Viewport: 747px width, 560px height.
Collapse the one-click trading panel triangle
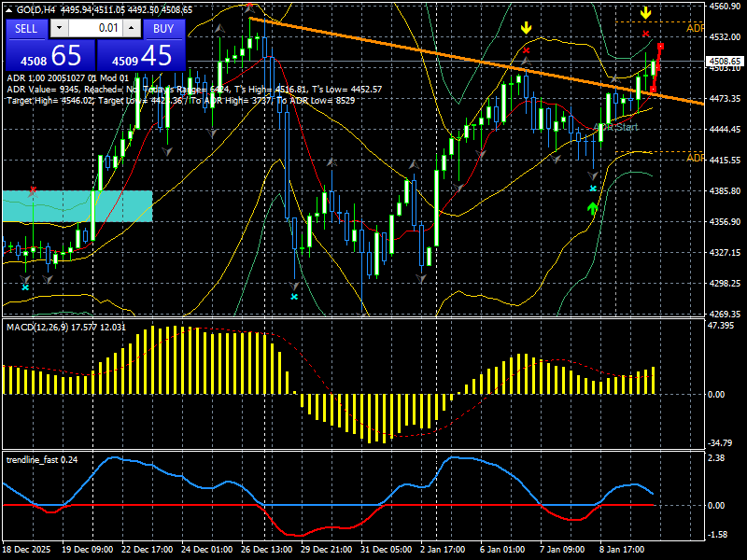click(9, 10)
